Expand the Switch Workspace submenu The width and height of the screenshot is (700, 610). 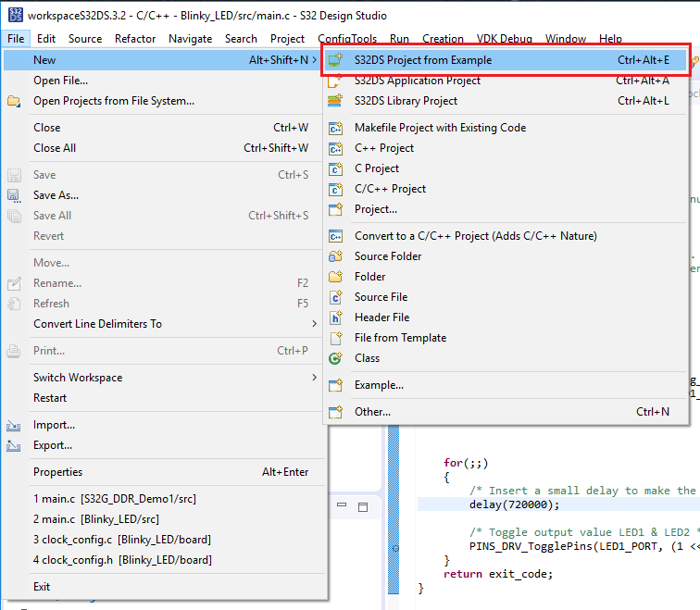click(314, 377)
